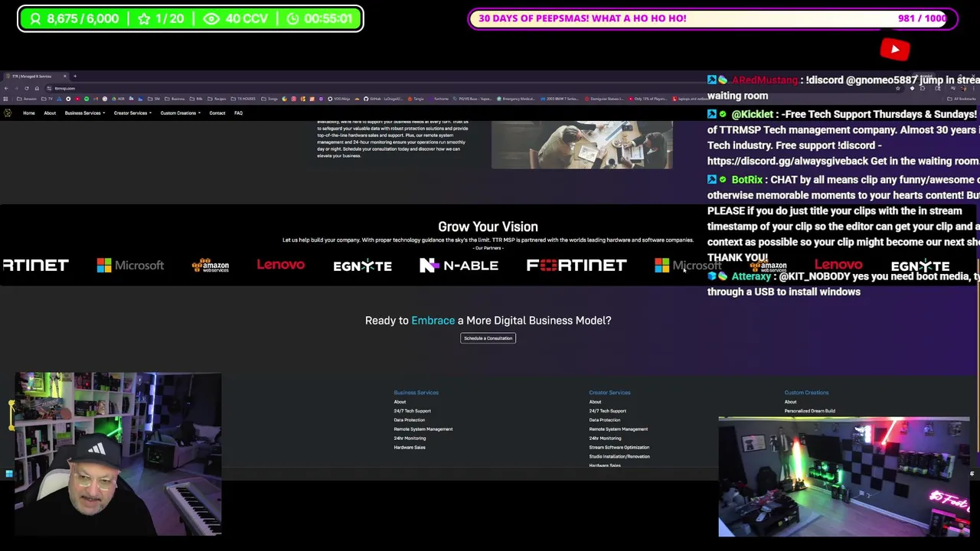The width and height of the screenshot is (980, 551).
Task: Click the studio room camera feed
Action: (844, 477)
